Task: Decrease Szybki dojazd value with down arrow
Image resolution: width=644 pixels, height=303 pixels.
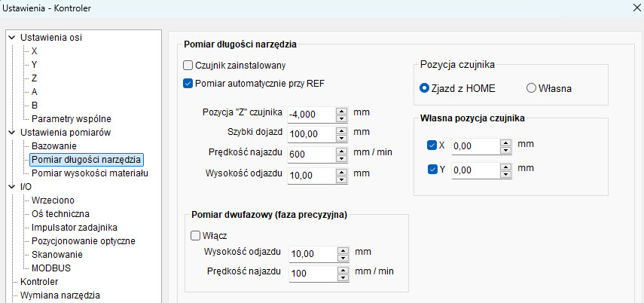Action: click(342, 138)
